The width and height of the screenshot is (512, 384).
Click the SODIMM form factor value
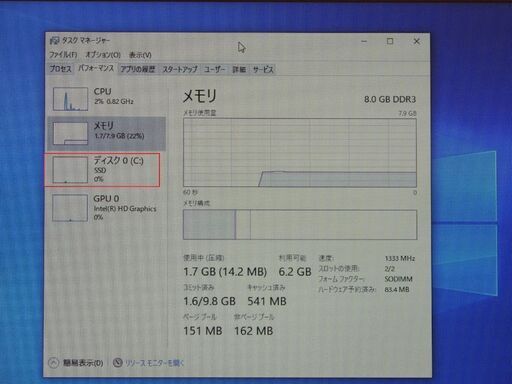[398, 279]
